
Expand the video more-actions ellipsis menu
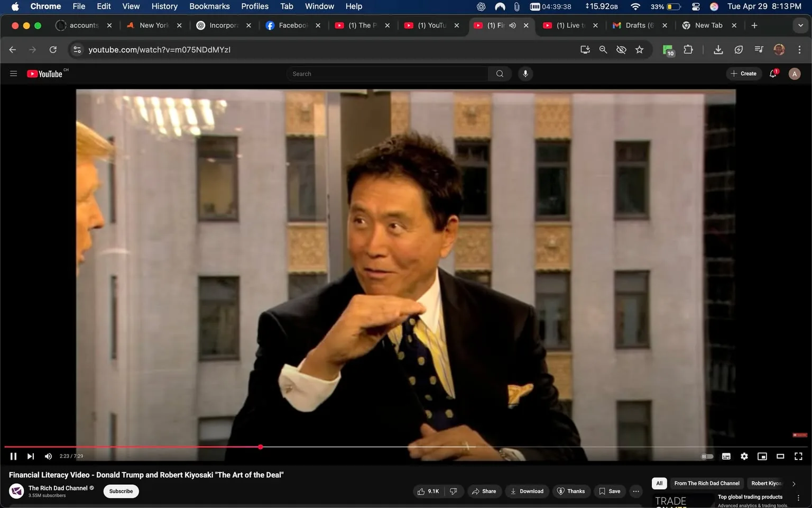tap(636, 491)
